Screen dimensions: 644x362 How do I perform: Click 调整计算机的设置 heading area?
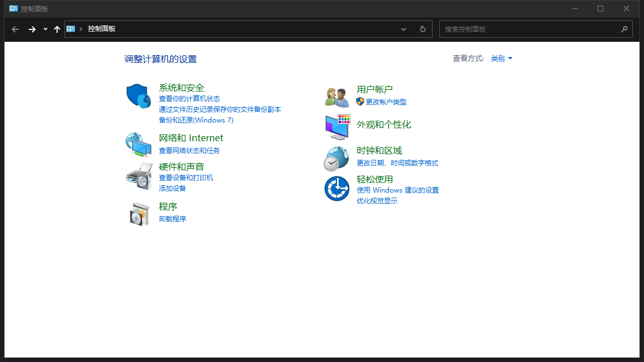click(x=161, y=58)
